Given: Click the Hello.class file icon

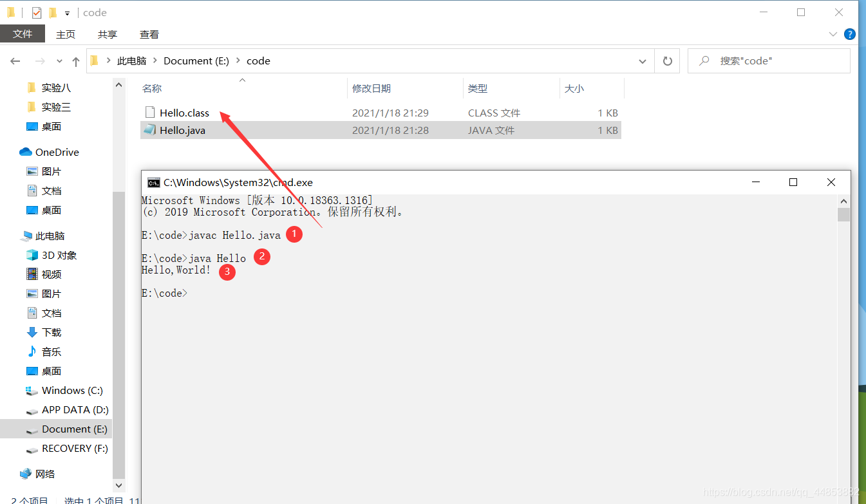Looking at the screenshot, I should pyautogui.click(x=149, y=113).
